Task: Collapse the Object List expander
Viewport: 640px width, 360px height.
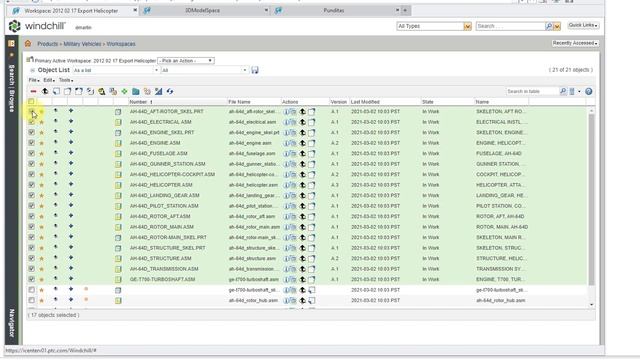Action: click(x=32, y=70)
